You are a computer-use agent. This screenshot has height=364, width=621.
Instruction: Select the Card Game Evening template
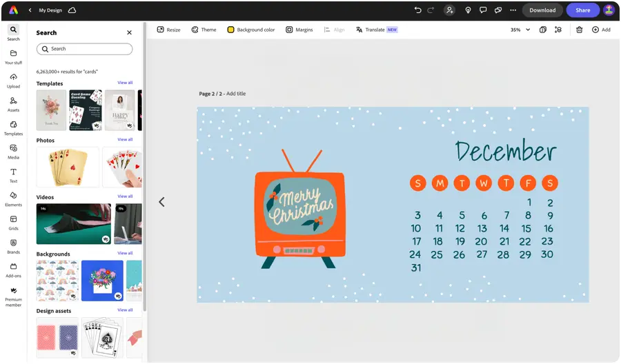click(x=86, y=110)
